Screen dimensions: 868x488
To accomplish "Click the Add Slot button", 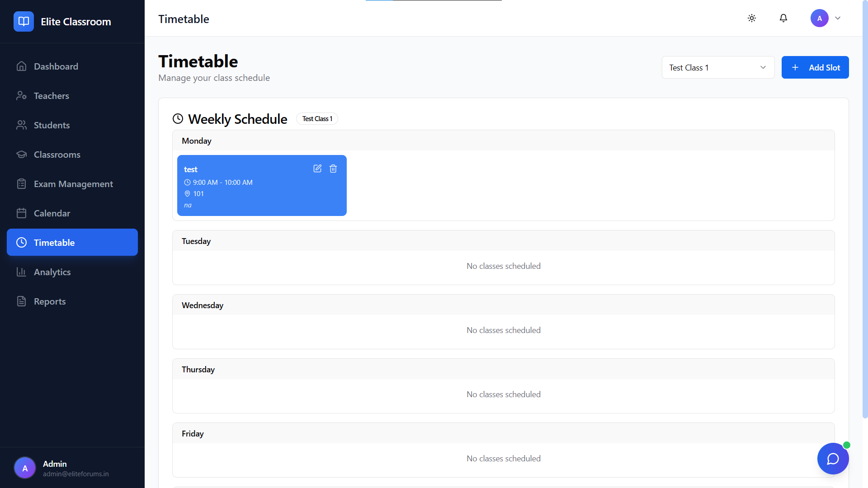I will (x=815, y=67).
